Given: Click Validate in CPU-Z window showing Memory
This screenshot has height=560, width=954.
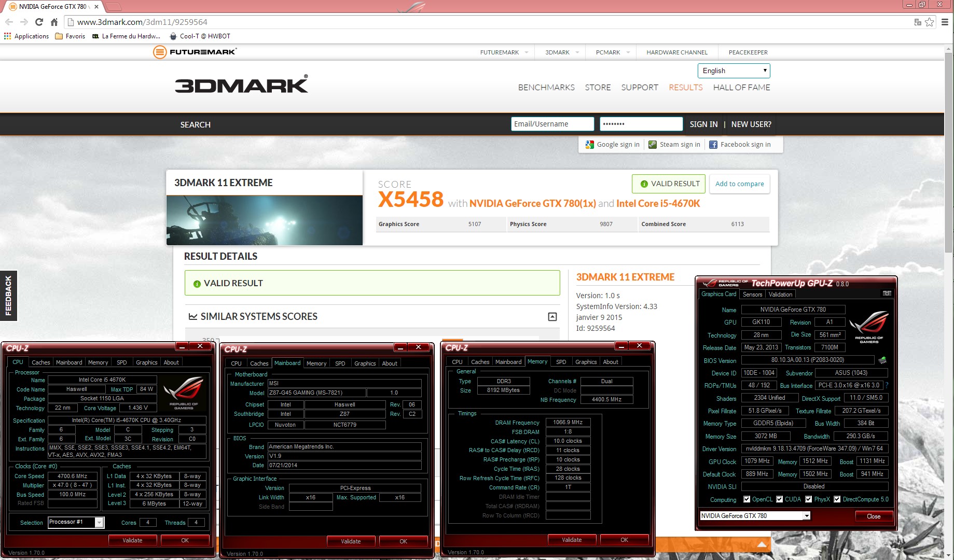Looking at the screenshot, I should tap(572, 540).
